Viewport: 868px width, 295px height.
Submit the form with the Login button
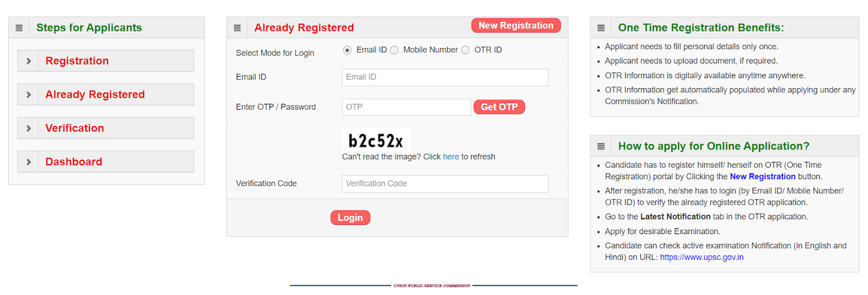350,218
